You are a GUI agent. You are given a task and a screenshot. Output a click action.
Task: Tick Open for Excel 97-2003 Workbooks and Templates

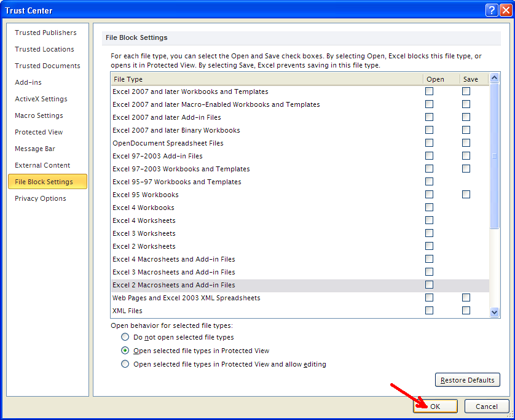(x=429, y=169)
